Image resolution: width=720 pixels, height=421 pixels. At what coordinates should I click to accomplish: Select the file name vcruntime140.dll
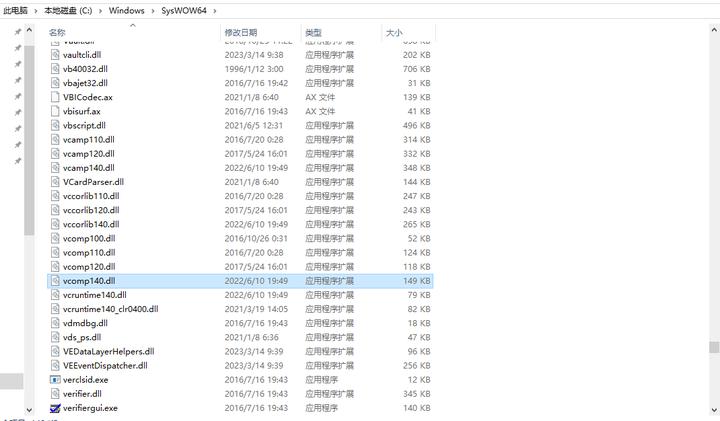pyautogui.click(x=95, y=295)
